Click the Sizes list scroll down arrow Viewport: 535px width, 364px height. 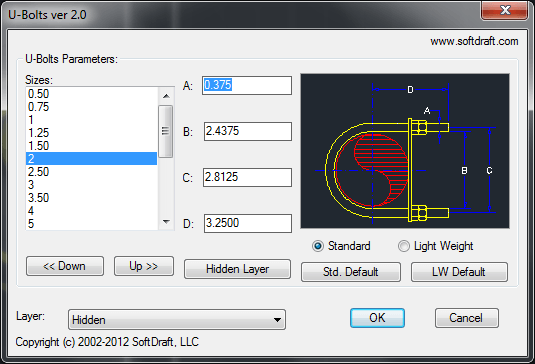(x=166, y=222)
